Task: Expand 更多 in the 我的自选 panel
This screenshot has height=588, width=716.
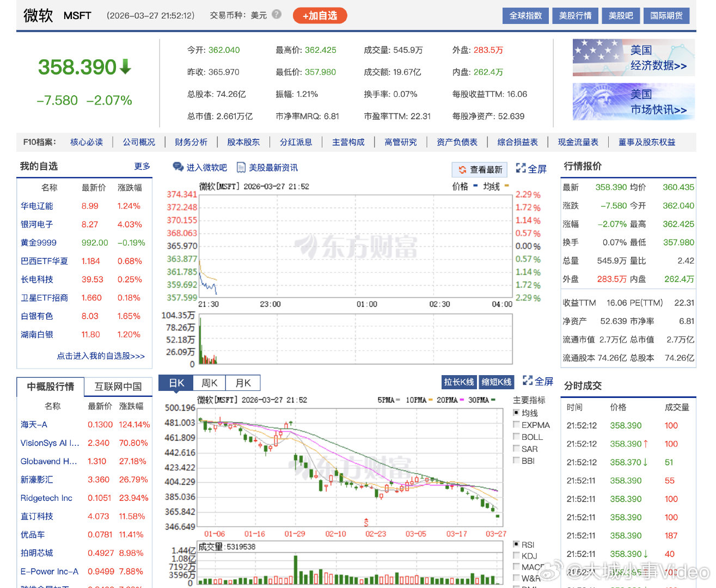Action: pos(142,167)
